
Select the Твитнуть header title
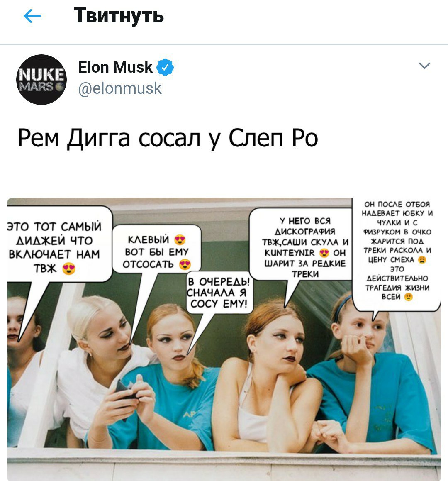click(119, 16)
